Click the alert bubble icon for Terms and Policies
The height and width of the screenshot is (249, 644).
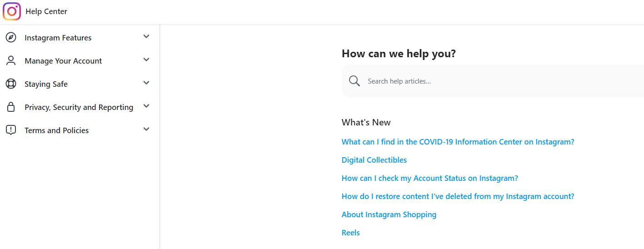[x=11, y=130]
